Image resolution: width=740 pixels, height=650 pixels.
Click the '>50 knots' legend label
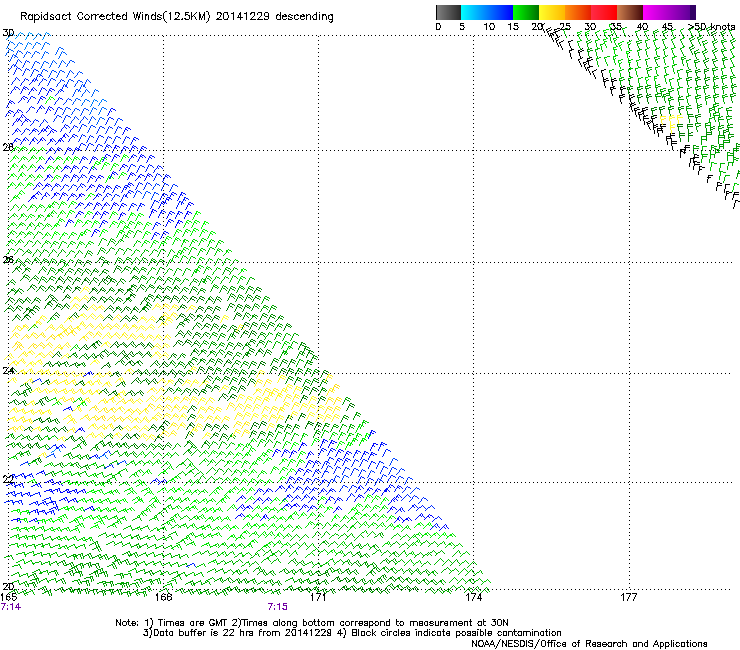coord(711,27)
